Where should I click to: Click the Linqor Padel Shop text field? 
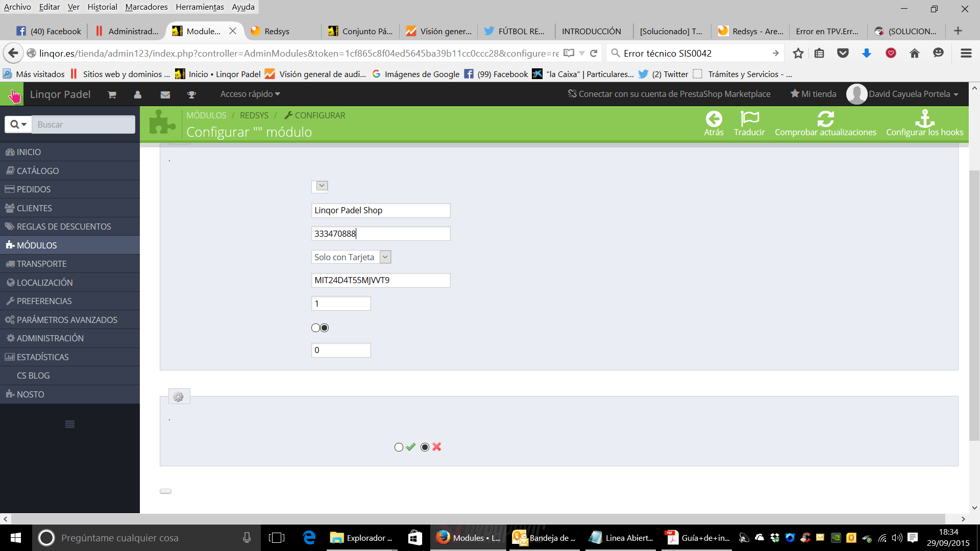pyautogui.click(x=380, y=210)
